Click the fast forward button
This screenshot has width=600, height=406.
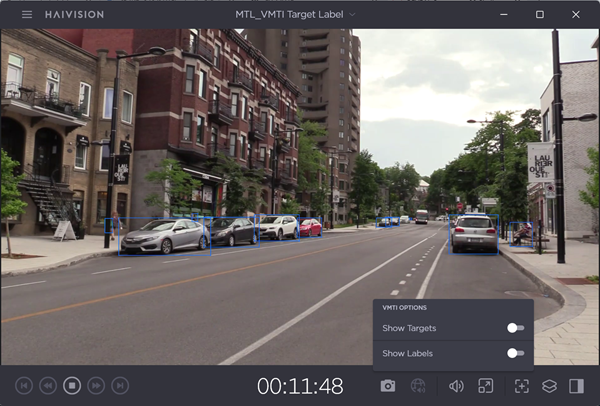coord(96,385)
